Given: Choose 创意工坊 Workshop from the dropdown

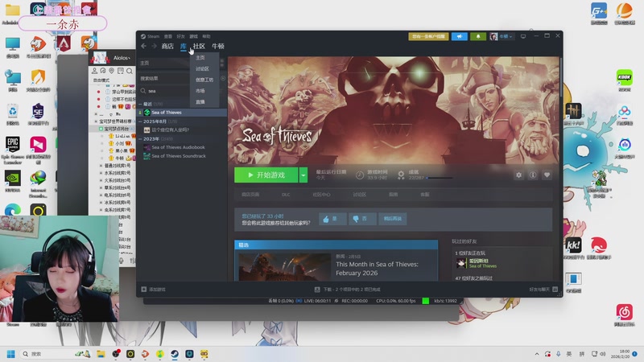Looking at the screenshot, I should click(204, 80).
